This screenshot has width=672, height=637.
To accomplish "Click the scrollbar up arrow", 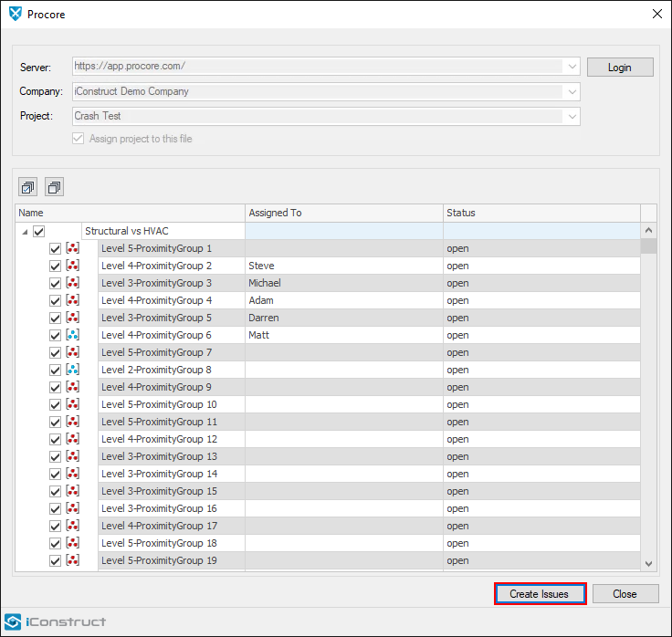I will coord(648,231).
